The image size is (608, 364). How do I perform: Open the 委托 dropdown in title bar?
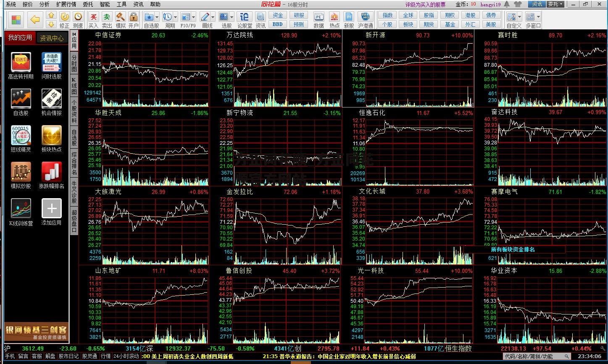pos(555,4)
